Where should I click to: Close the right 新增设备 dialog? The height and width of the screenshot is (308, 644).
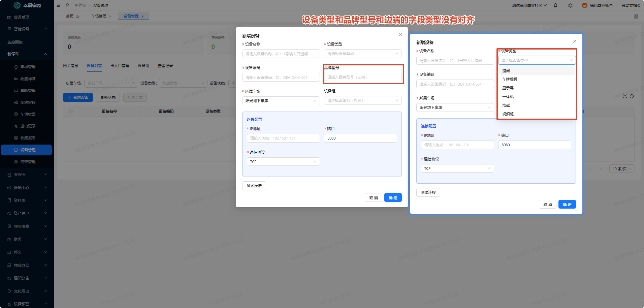point(575,41)
